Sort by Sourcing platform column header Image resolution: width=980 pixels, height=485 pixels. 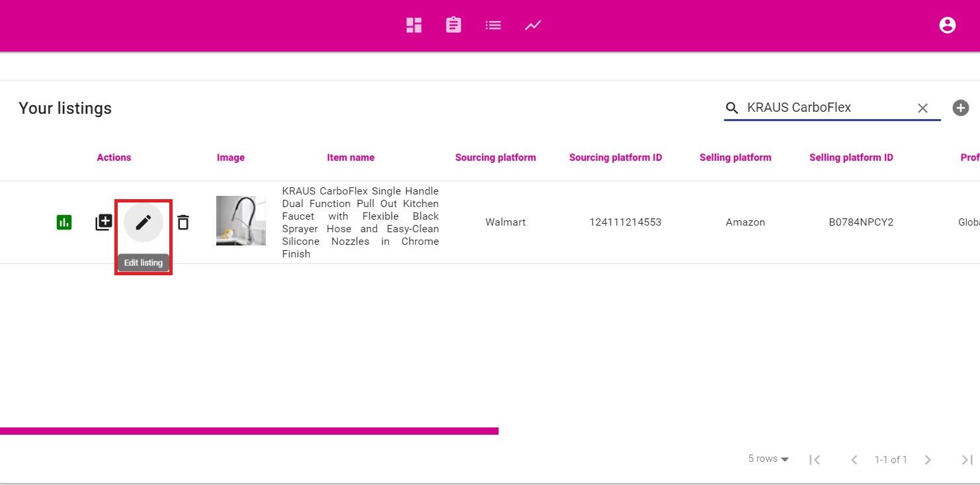(495, 157)
